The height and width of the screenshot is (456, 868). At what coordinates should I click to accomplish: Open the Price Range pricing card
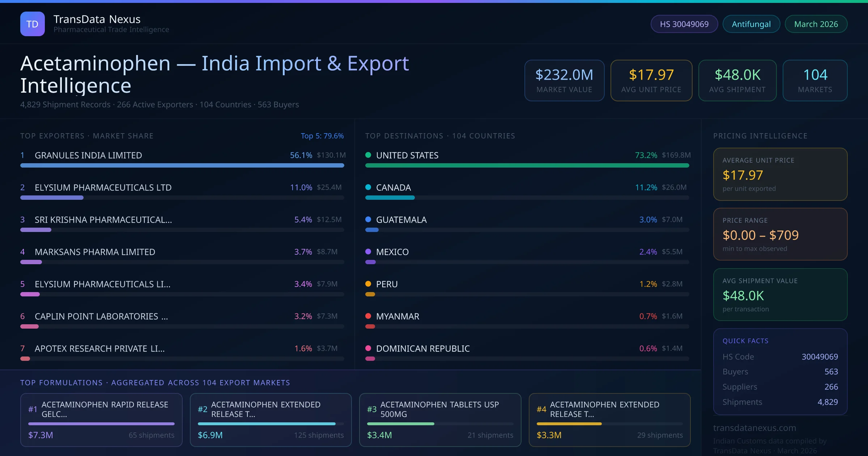click(780, 234)
